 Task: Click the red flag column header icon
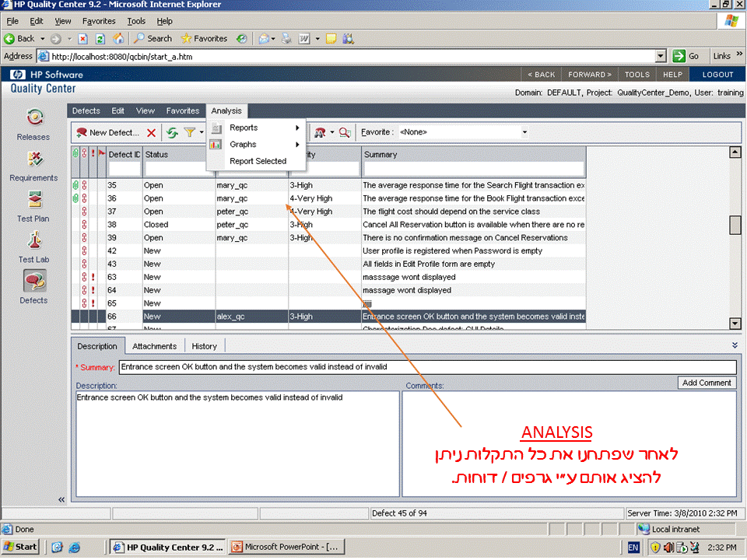click(x=101, y=153)
